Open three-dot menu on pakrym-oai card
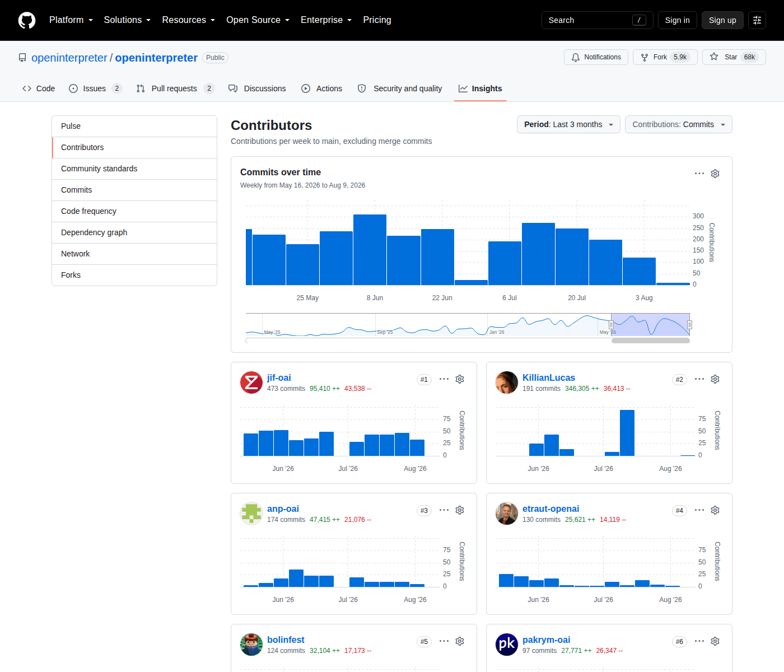The width and height of the screenshot is (784, 672). pyautogui.click(x=699, y=641)
